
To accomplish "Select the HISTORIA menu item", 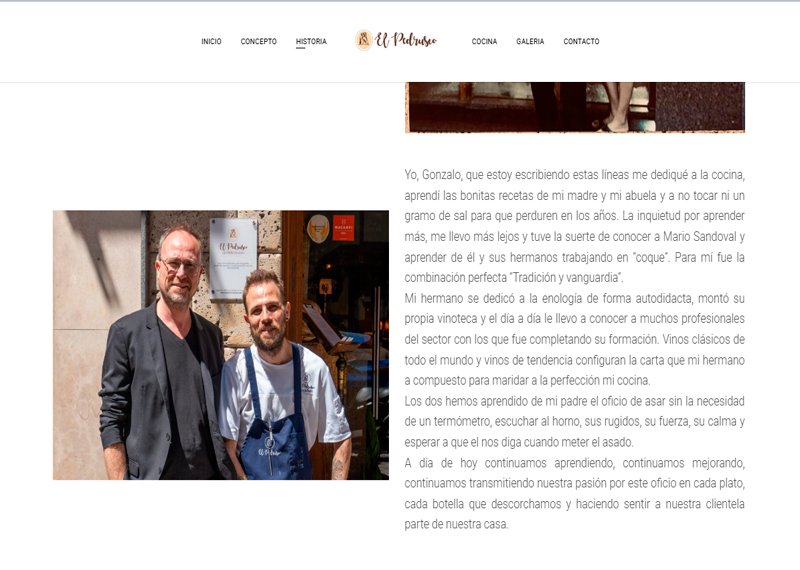I will click(x=311, y=41).
